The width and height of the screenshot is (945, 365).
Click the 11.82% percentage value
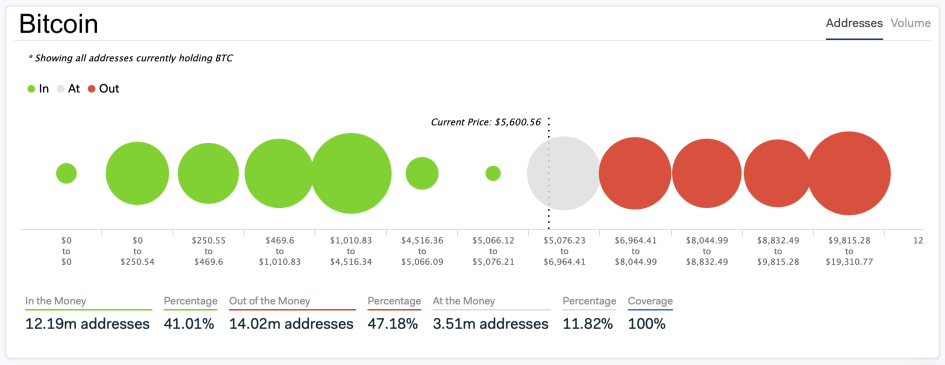tap(588, 323)
